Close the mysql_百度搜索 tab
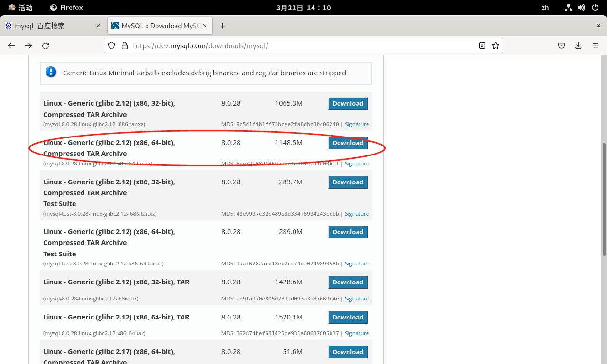The image size is (607, 364). [x=98, y=26]
